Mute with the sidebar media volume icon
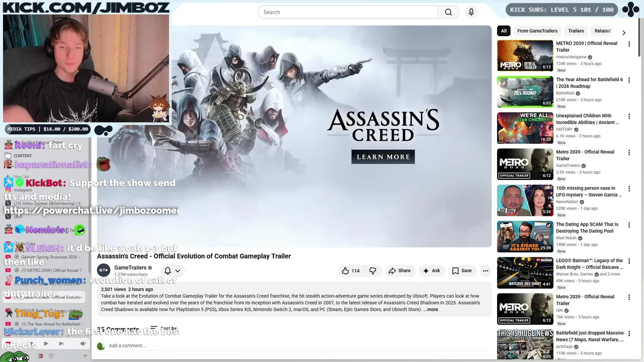644x362 pixels. (83, 344)
